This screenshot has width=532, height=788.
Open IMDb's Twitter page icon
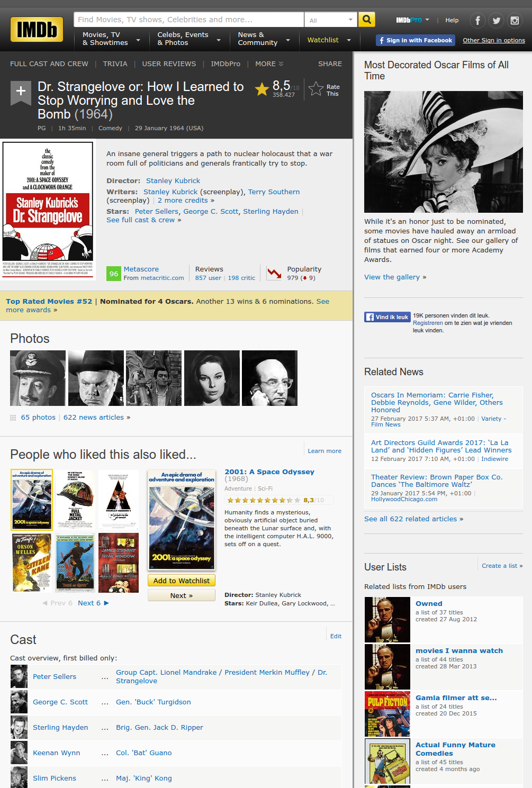click(x=496, y=21)
